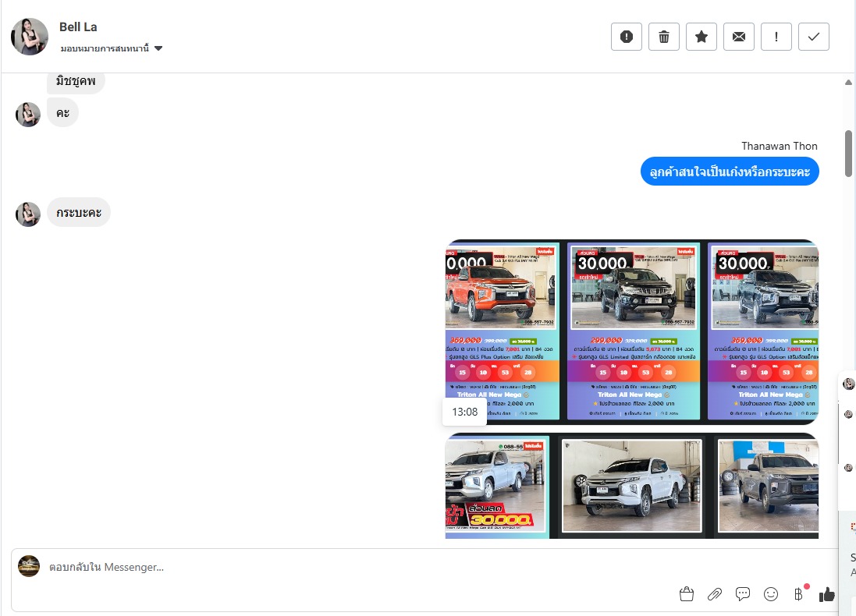856x616 pixels.
Task: Open the emoji picker smiley icon
Action: [x=771, y=595]
